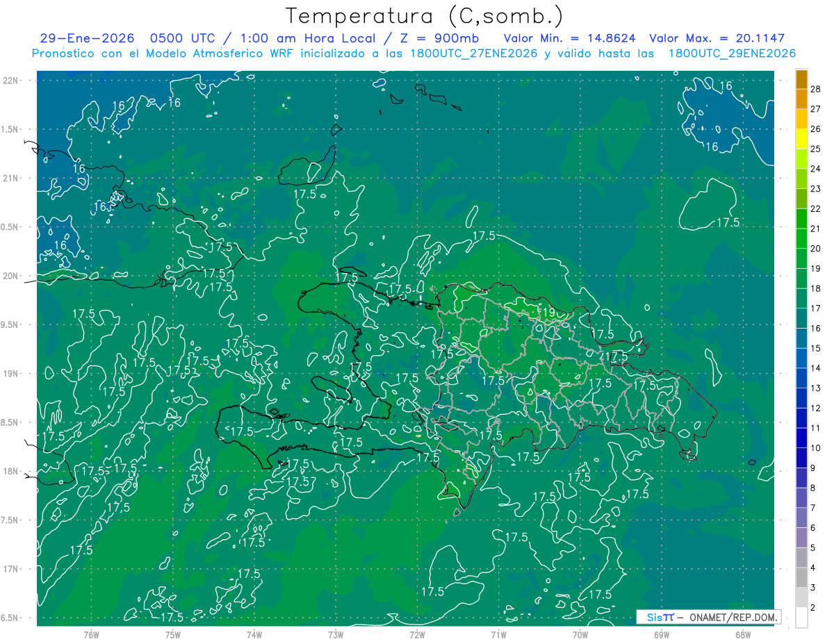This screenshot has height=644, width=834.
Task: Click the 21N latitude axis label
Action: (x=11, y=178)
